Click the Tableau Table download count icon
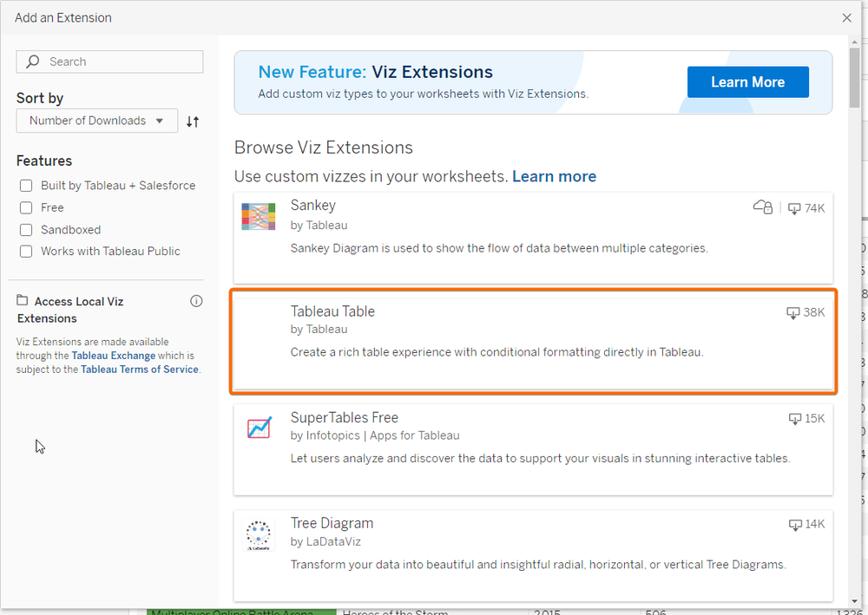The width and height of the screenshot is (868, 615). pyautogui.click(x=792, y=312)
